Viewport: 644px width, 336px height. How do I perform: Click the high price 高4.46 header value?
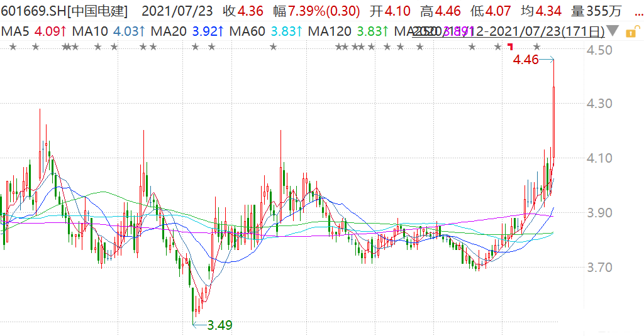coord(440,11)
